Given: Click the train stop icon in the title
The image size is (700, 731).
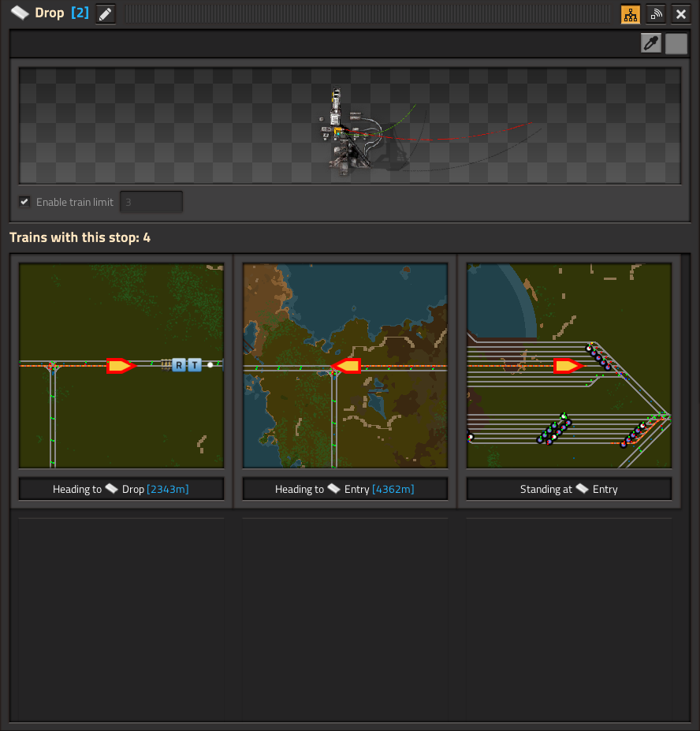Looking at the screenshot, I should tap(20, 13).
